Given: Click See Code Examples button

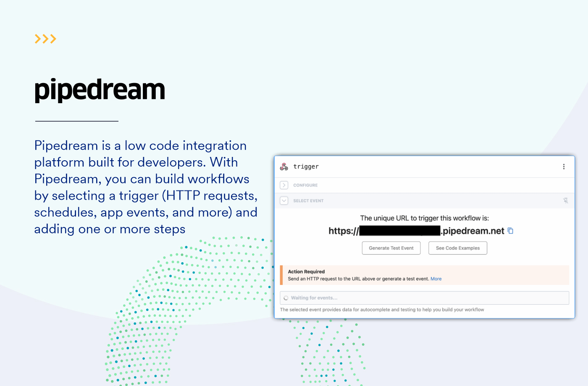Looking at the screenshot, I should 458,248.
